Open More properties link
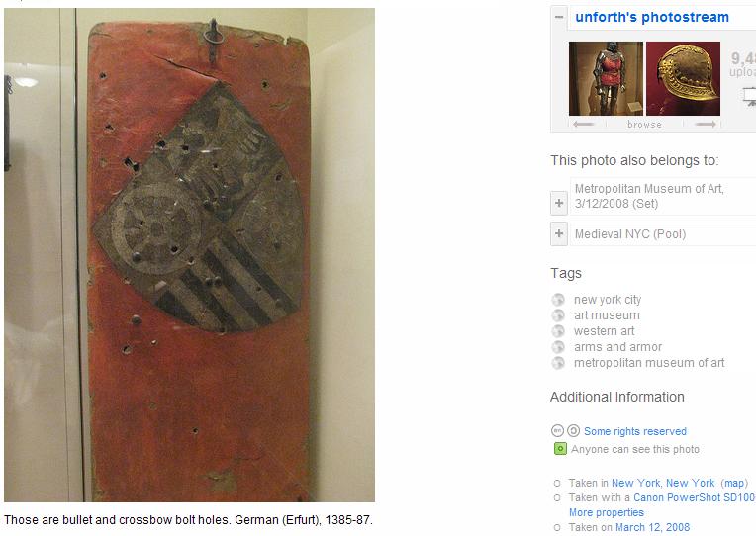 tap(606, 512)
